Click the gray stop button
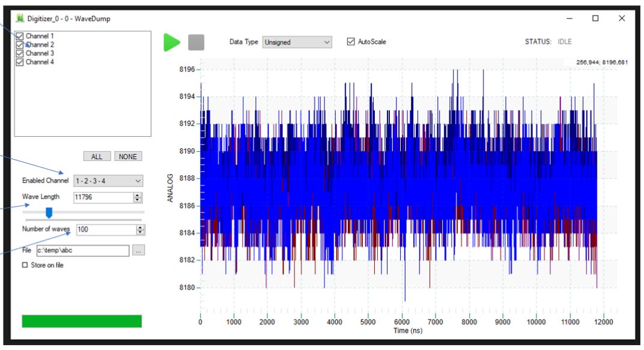Screen dimensions: 644x350 [196, 42]
